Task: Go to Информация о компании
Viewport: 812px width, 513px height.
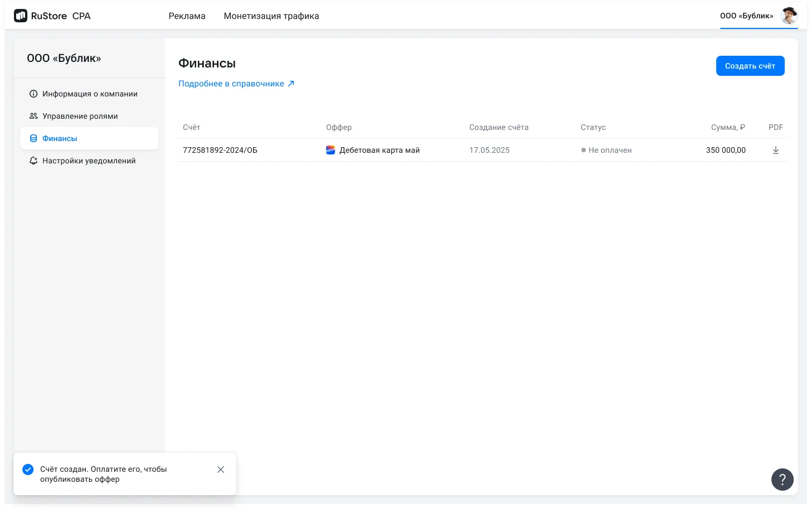Action: (90, 94)
